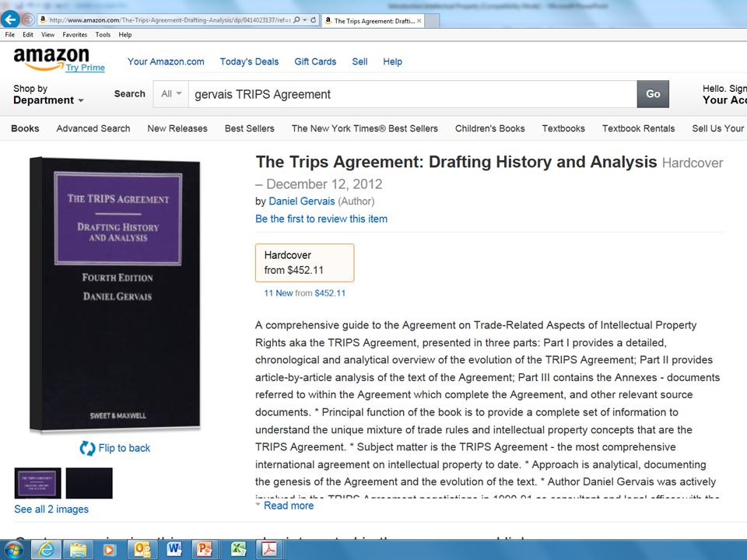The width and height of the screenshot is (747, 560).
Task: Click the Flip to back icon
Action: (87, 448)
